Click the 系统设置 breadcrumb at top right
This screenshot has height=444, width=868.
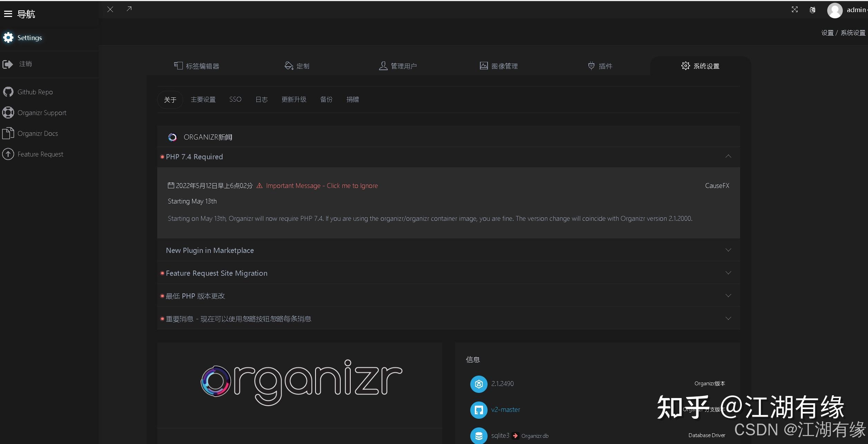tap(854, 32)
